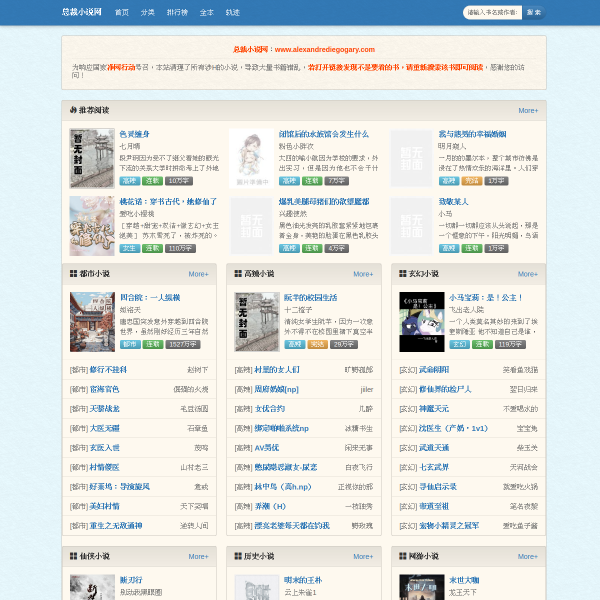The image size is (600, 600).
Task: Open the 小马宝莉 pony cover thumbnail
Action: point(422,322)
